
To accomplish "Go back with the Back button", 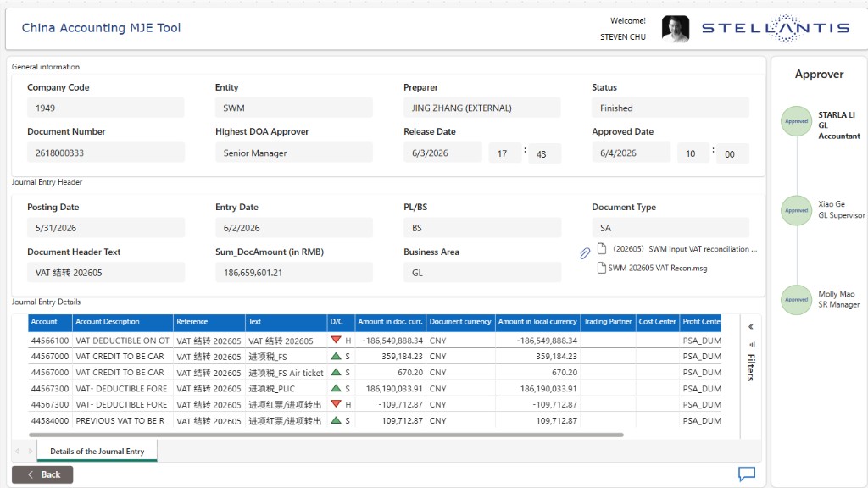I will click(x=42, y=474).
